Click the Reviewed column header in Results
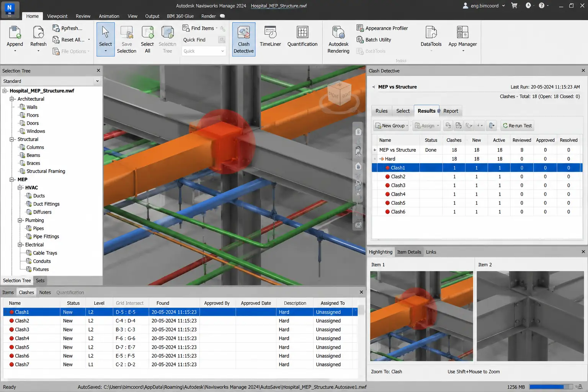Image resolution: width=588 pixels, height=392 pixels. pyautogui.click(x=522, y=140)
